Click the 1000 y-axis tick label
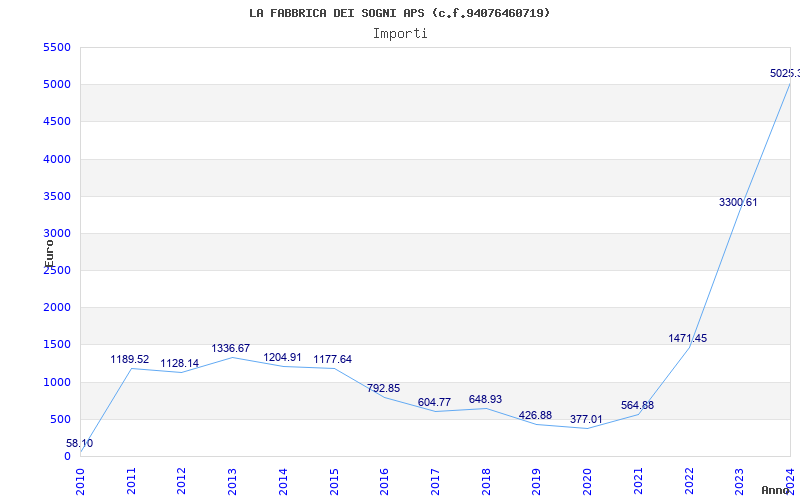This screenshot has height=500, width=800. tap(57, 382)
